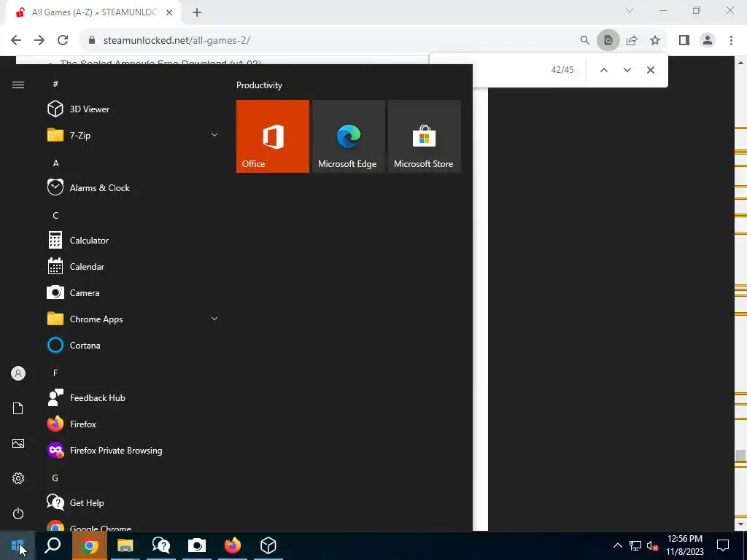This screenshot has height=560, width=747.
Task: Click the scrollbar up arrow of the page
Action: (x=740, y=63)
